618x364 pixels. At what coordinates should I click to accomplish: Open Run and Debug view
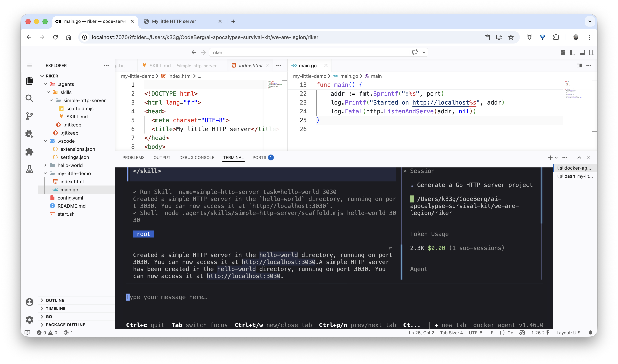tap(30, 134)
